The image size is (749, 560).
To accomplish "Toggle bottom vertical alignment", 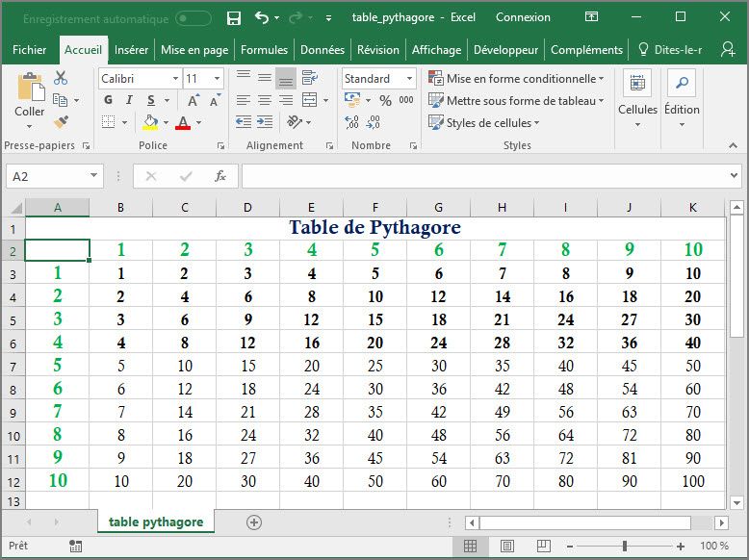I will tap(286, 78).
